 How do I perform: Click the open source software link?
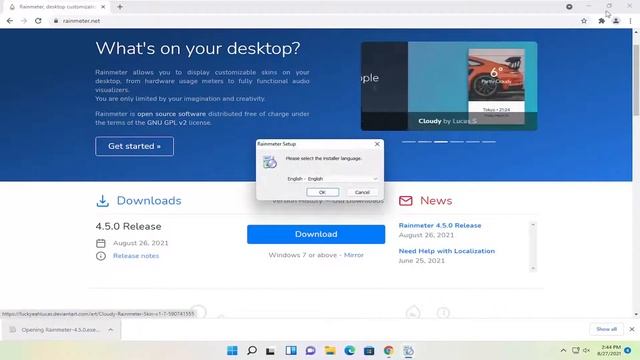tap(171, 114)
